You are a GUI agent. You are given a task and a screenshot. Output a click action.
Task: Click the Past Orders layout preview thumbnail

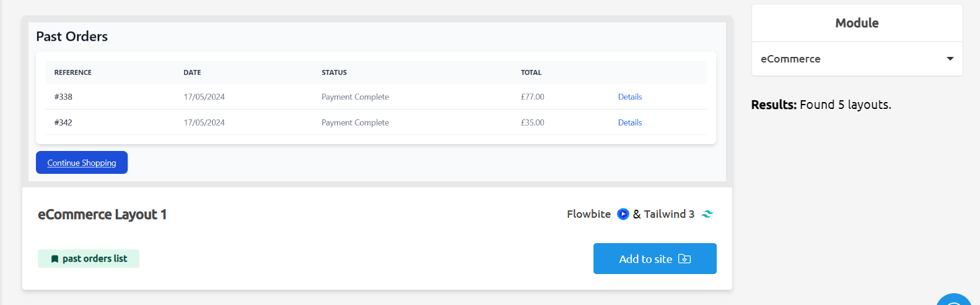377,102
